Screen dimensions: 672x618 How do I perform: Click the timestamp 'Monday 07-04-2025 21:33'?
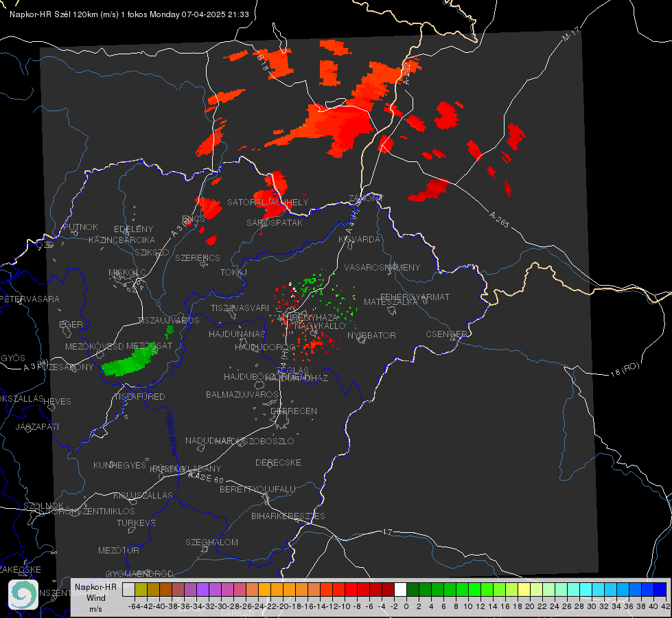(x=199, y=14)
